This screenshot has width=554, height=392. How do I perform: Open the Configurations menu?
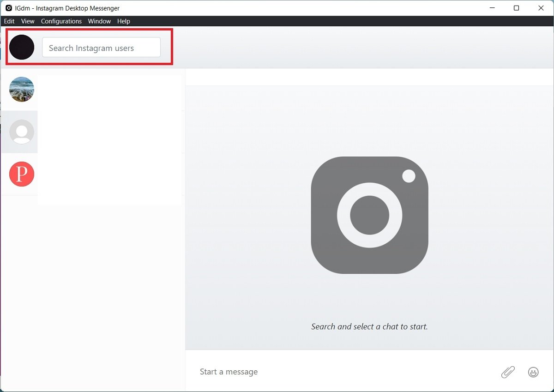pyautogui.click(x=61, y=21)
